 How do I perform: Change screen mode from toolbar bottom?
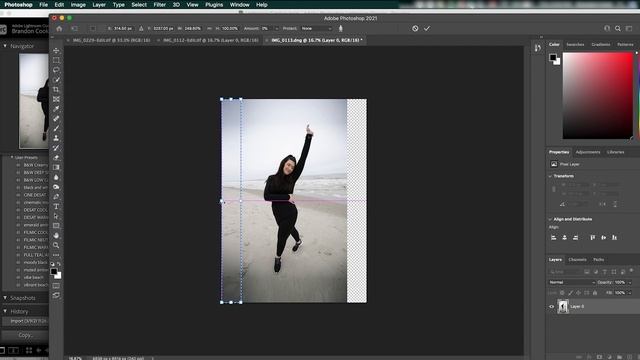click(56, 295)
